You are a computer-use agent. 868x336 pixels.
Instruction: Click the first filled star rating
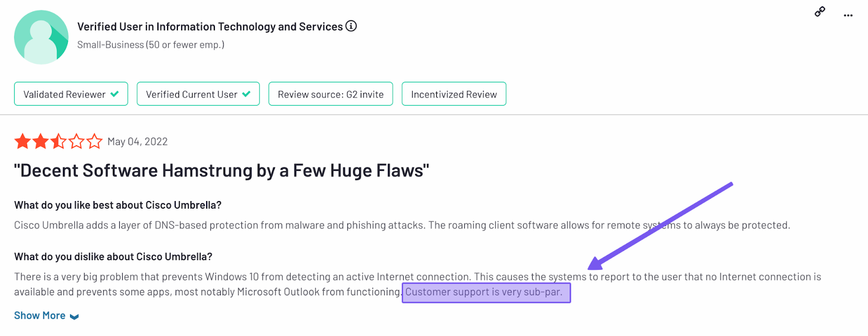[22, 142]
